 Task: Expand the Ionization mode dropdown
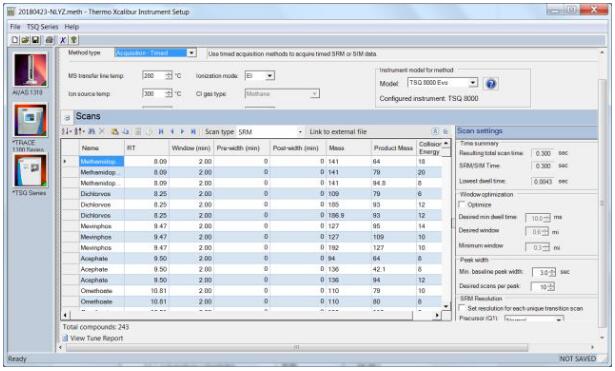coord(260,75)
